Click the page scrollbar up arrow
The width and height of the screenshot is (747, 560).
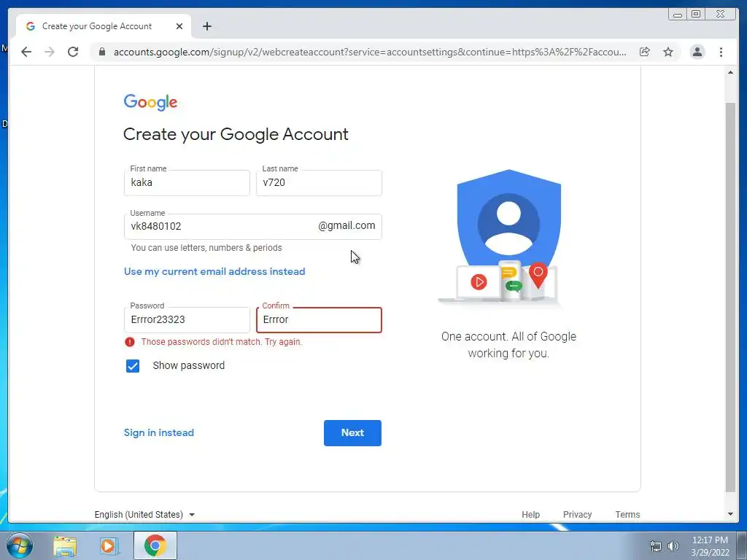730,72
